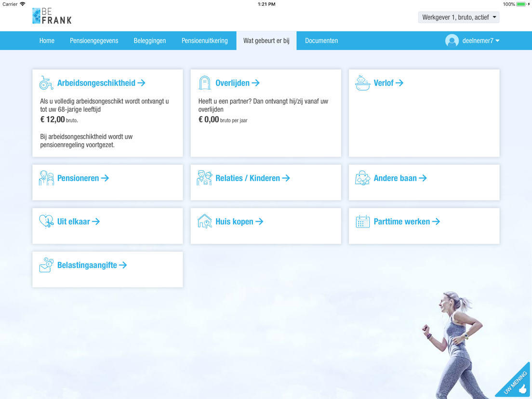Click the deelnemer7 avatar icon
532x399 pixels.
(452, 40)
